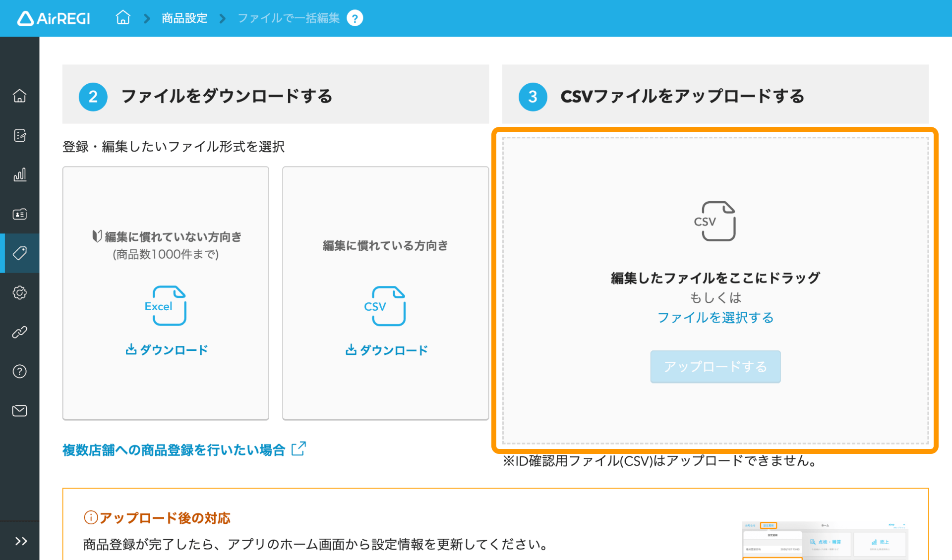Expand the sidebar with the double-arrow control
The width and height of the screenshot is (952, 560).
[x=20, y=541]
